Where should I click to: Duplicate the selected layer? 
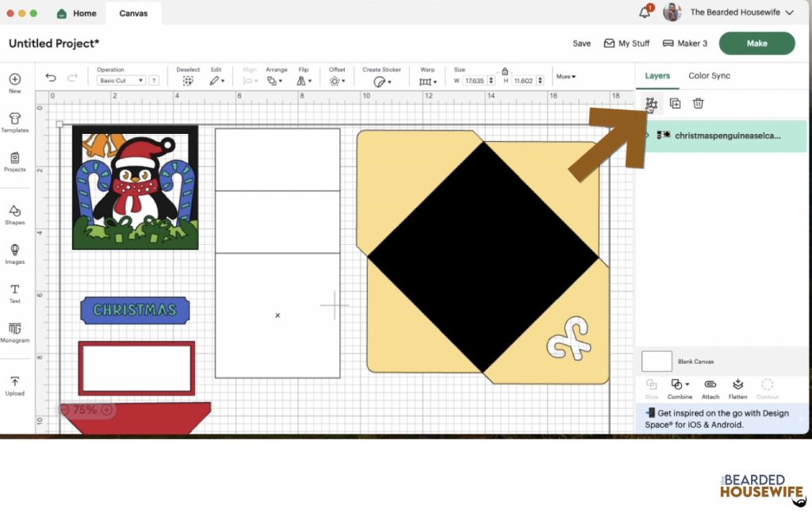(674, 103)
